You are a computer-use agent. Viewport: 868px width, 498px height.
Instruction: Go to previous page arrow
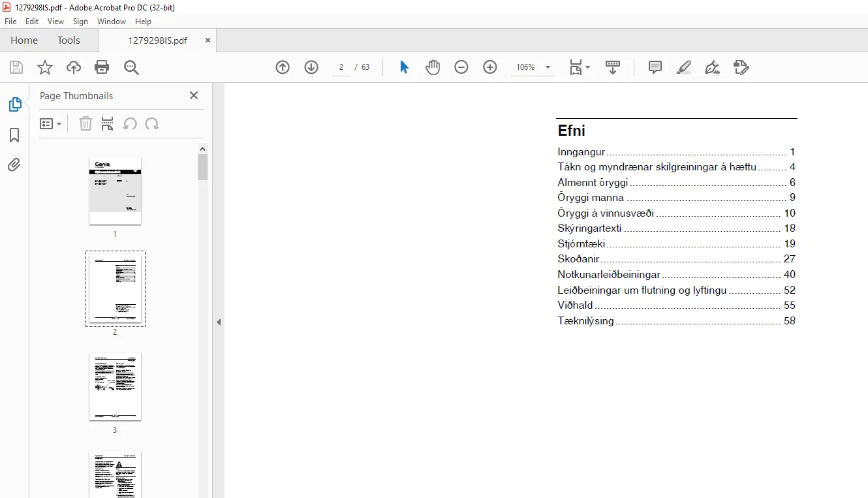point(283,67)
